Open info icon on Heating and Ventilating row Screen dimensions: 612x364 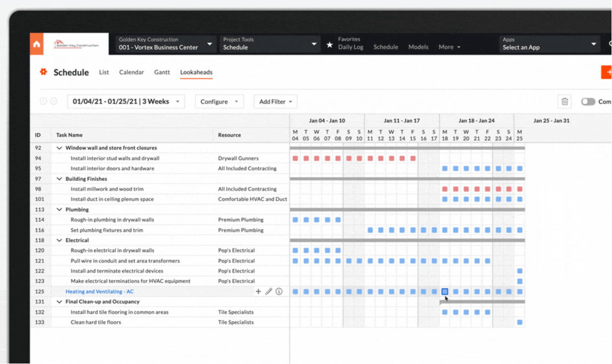tap(279, 291)
